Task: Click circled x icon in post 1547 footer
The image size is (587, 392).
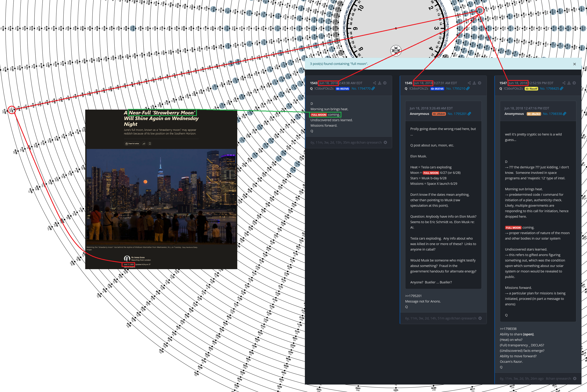Action: tap(575, 379)
